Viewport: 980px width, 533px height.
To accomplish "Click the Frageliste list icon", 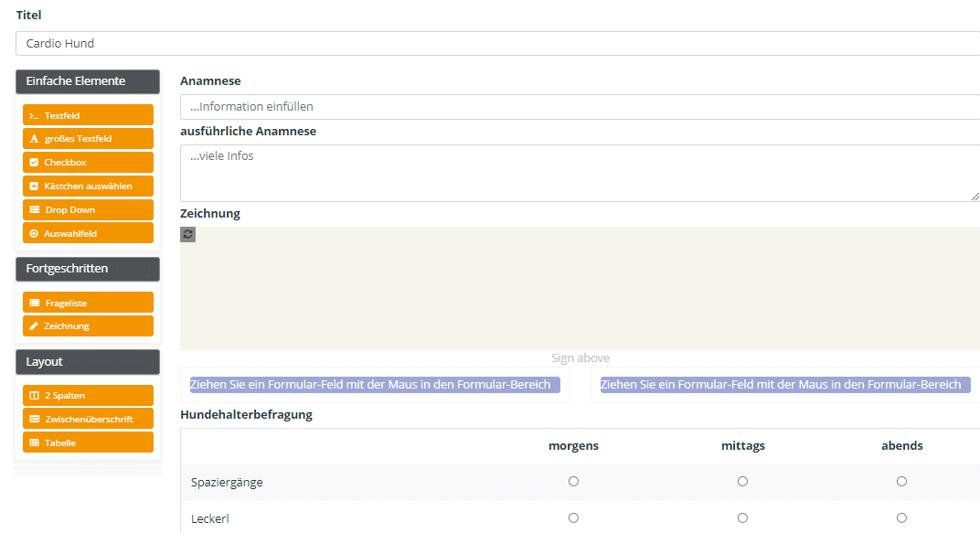I will click(x=35, y=303).
